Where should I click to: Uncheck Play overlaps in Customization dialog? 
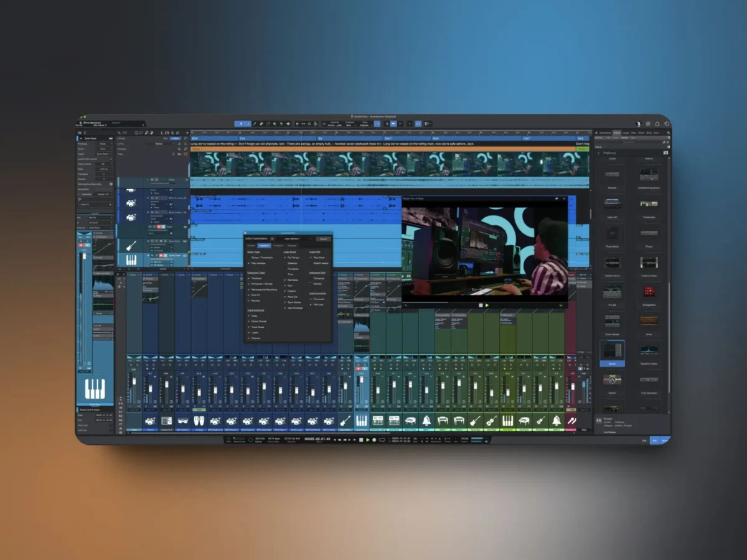pos(248,263)
